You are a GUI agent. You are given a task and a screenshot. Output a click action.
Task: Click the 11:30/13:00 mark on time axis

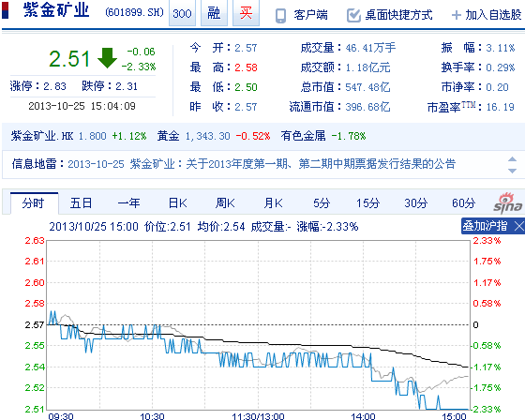click(258, 416)
